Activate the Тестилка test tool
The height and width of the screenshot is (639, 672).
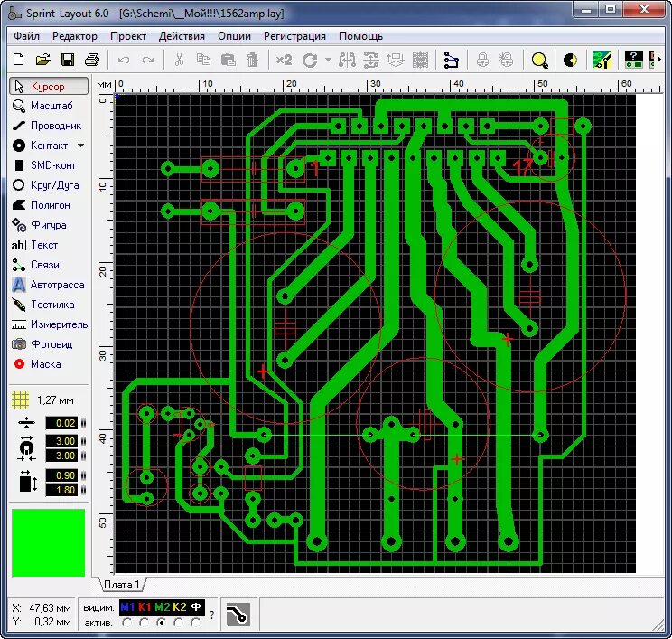[43, 305]
